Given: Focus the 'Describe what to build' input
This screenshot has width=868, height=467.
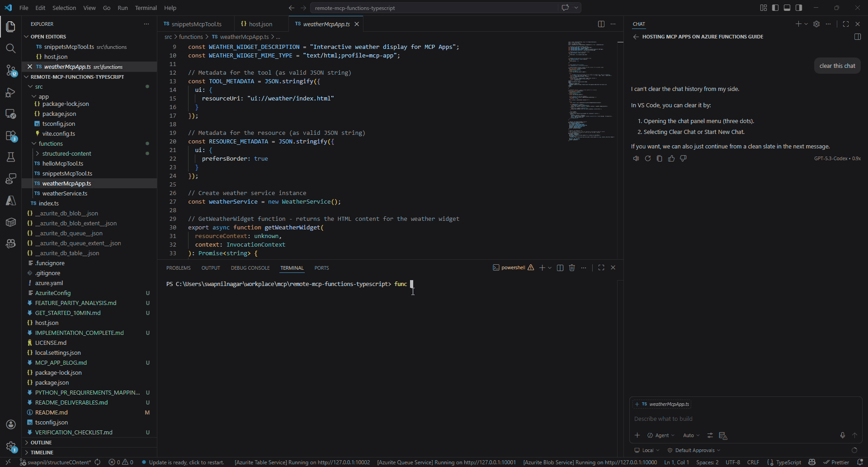Looking at the screenshot, I should (x=741, y=419).
